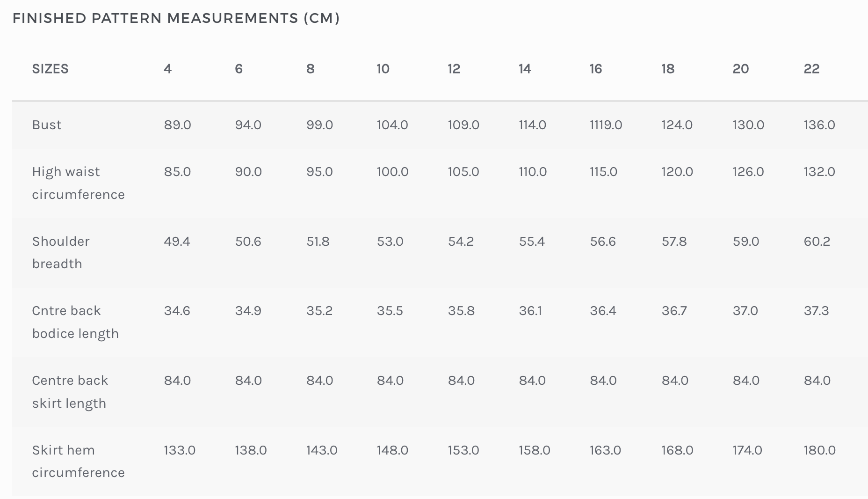
Task: Click the Skirt hem value 180.0
Action: pos(819,450)
